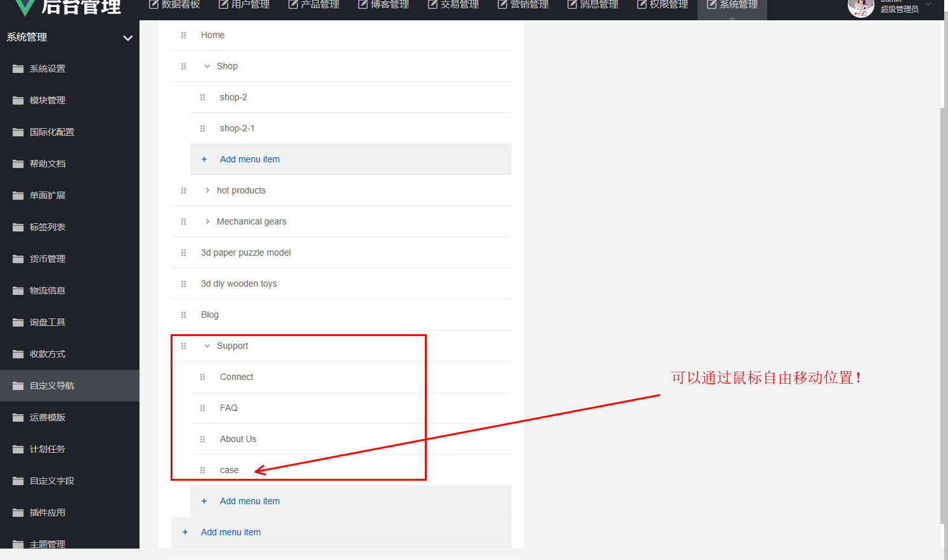Click the folder icon beside 物流信息

point(18,290)
